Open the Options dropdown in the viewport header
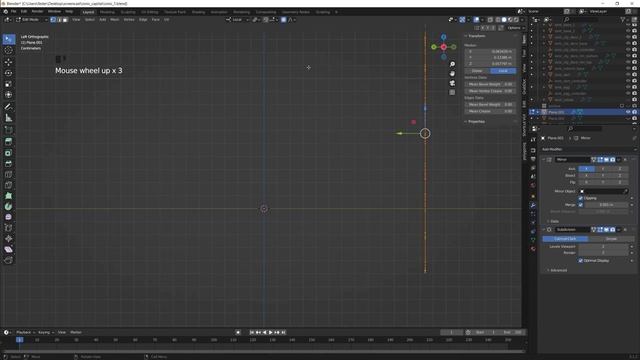This screenshot has width=640, height=360. [516, 28]
